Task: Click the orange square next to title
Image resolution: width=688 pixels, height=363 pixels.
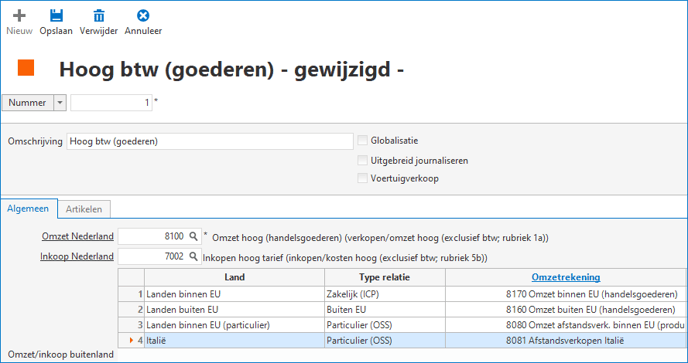Action: click(x=26, y=68)
